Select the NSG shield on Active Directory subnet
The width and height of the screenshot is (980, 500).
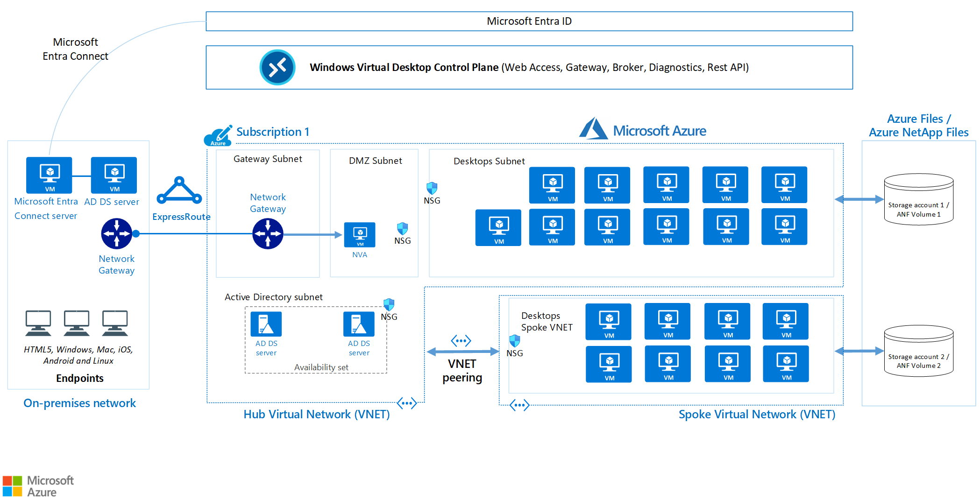(389, 304)
